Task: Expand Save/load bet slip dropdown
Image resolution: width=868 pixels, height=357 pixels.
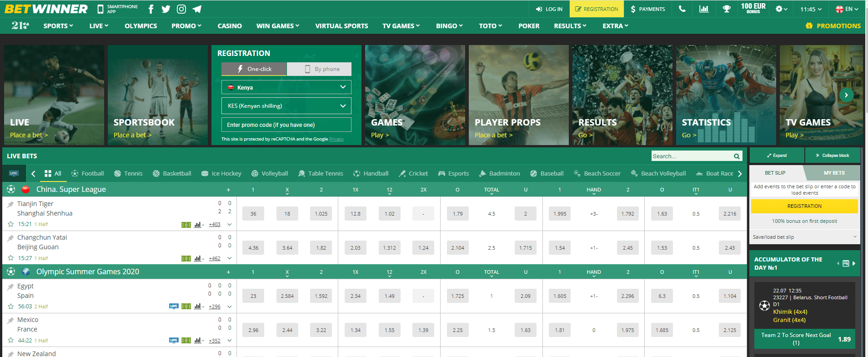Action: [804, 237]
